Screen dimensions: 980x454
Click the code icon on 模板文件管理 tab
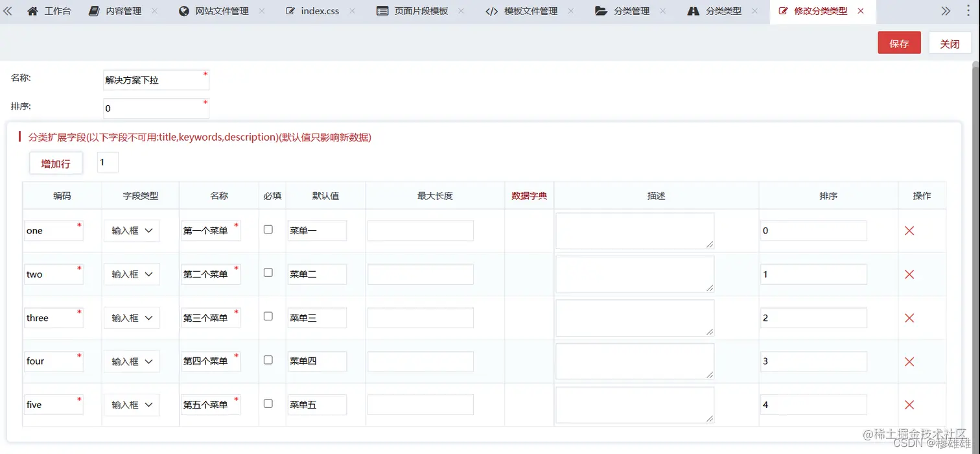[x=491, y=11]
